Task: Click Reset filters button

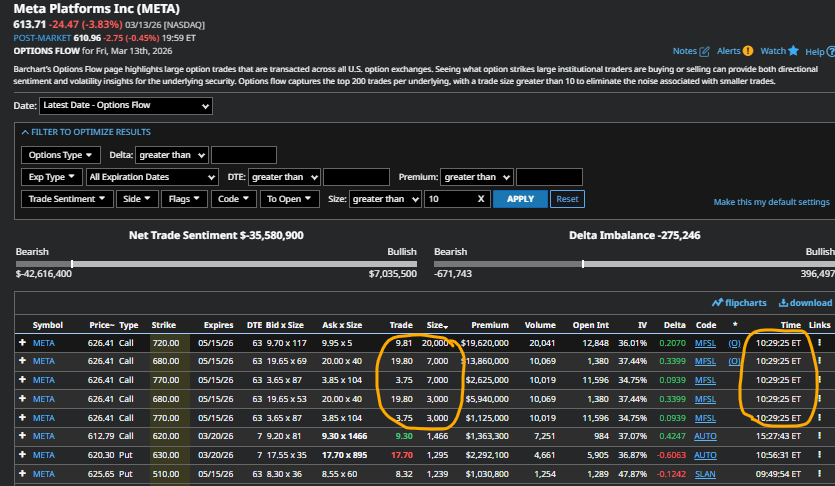Action: (567, 199)
